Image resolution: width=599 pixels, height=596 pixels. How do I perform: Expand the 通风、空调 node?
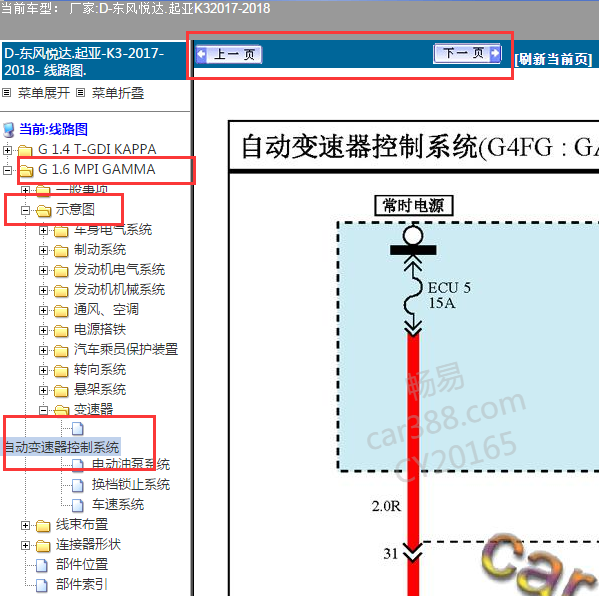pos(43,310)
